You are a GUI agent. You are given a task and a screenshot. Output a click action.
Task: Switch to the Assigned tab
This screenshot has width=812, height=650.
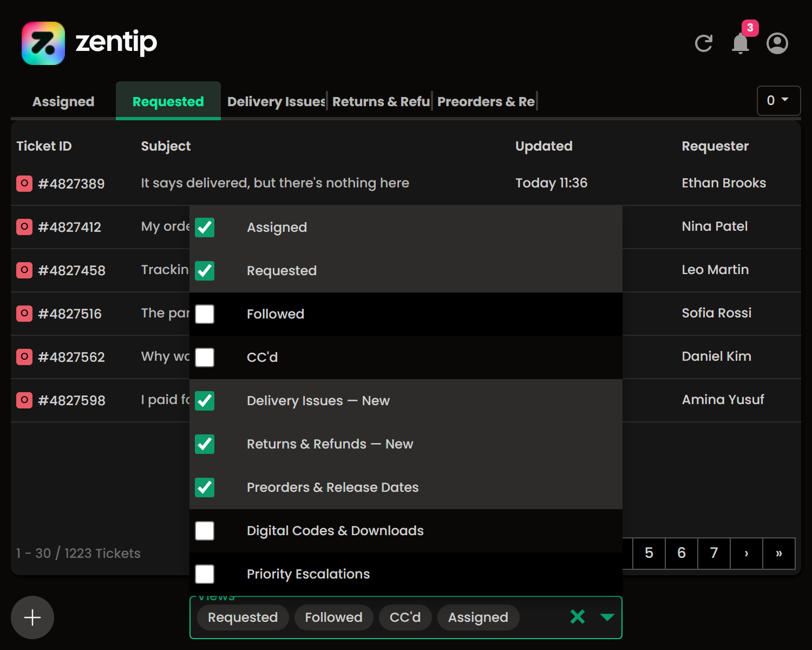coord(63,101)
